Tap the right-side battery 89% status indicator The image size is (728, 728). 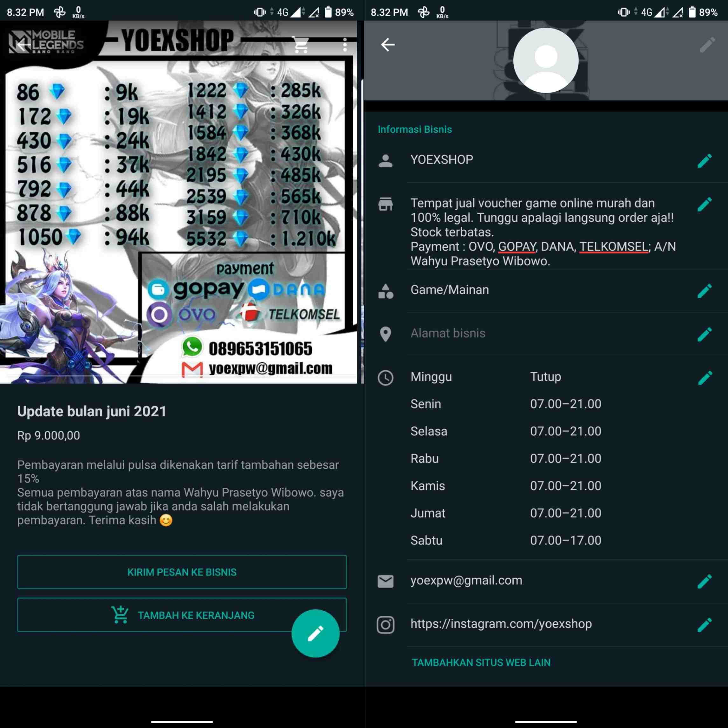703,12
